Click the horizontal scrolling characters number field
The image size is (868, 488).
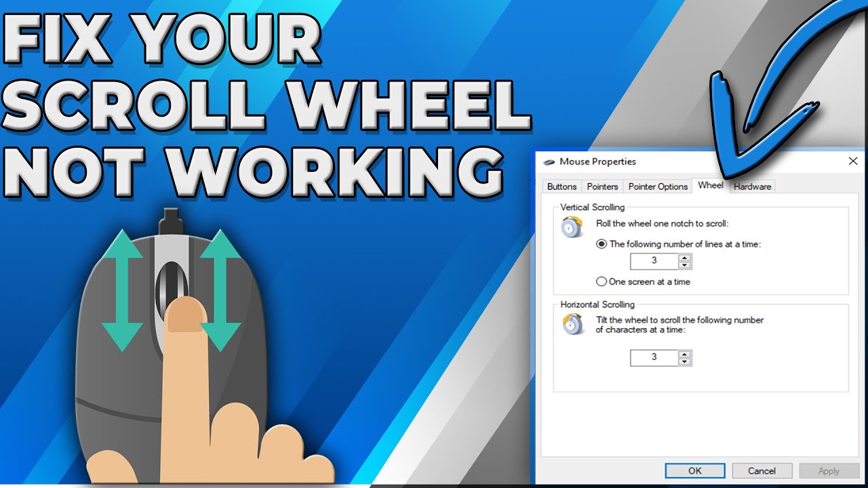[654, 357]
